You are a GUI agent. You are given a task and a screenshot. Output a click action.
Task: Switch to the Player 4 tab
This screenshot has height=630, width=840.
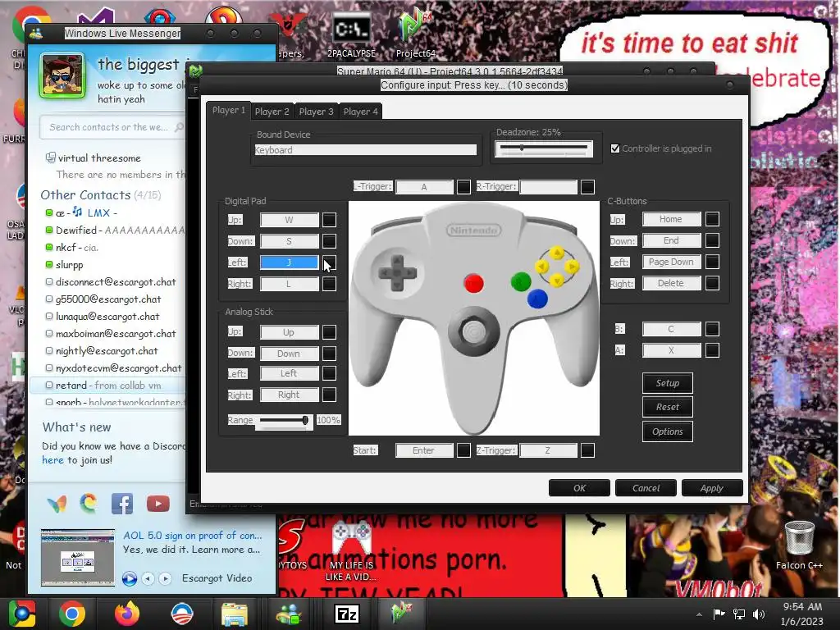[361, 112]
